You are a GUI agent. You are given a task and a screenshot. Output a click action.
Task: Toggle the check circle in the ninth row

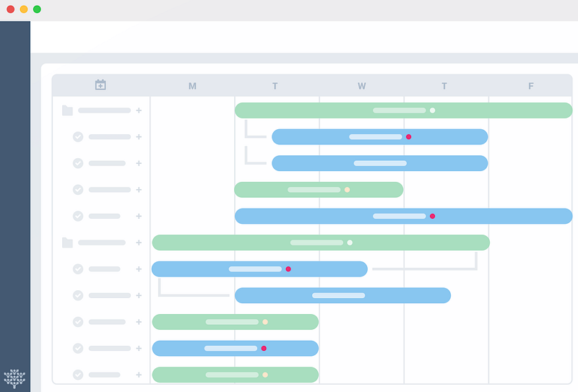click(78, 322)
